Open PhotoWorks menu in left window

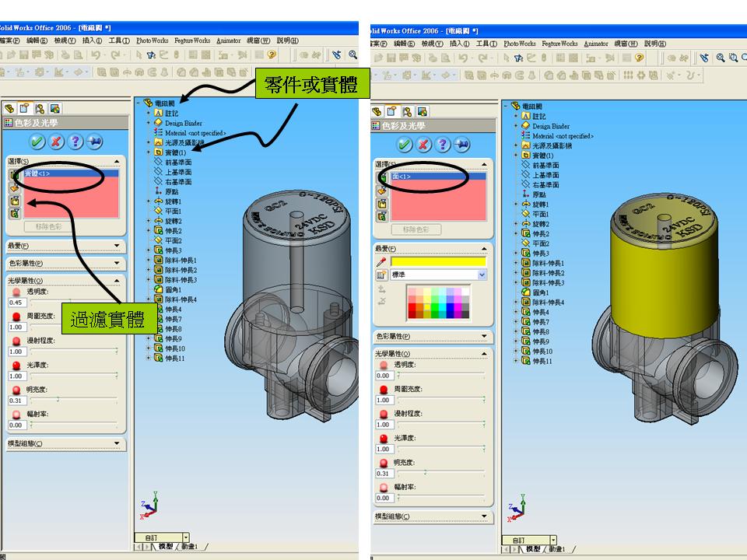(x=152, y=40)
